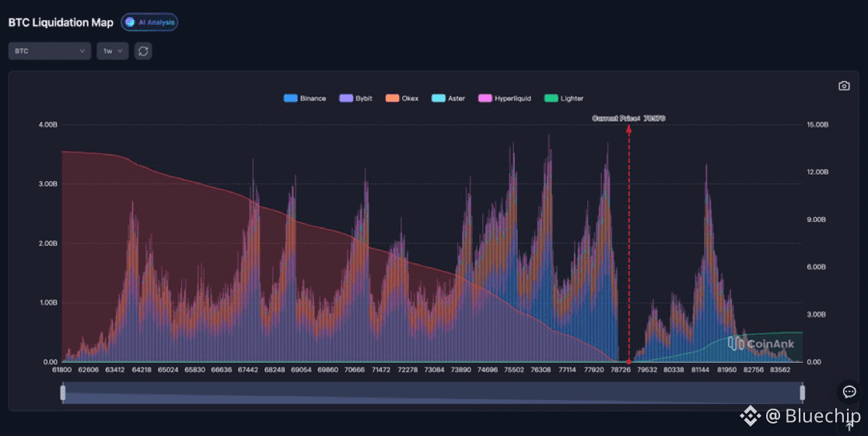Click the refresh chart icon
The width and height of the screenshot is (868, 436).
tap(143, 51)
